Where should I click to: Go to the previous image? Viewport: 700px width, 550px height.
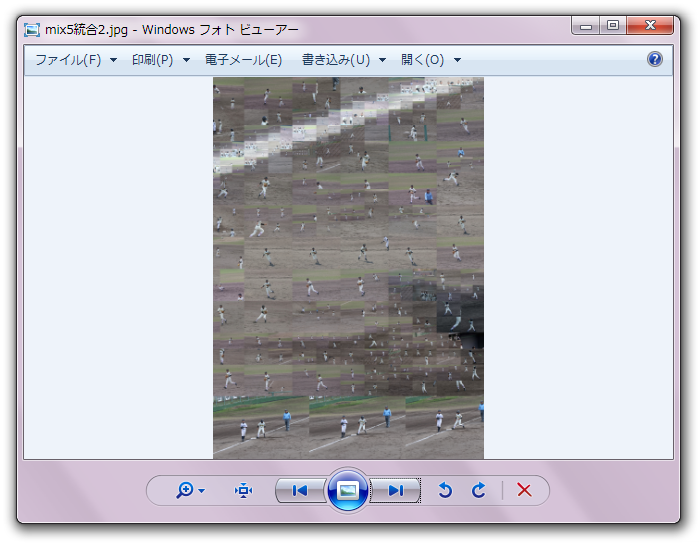pos(300,491)
